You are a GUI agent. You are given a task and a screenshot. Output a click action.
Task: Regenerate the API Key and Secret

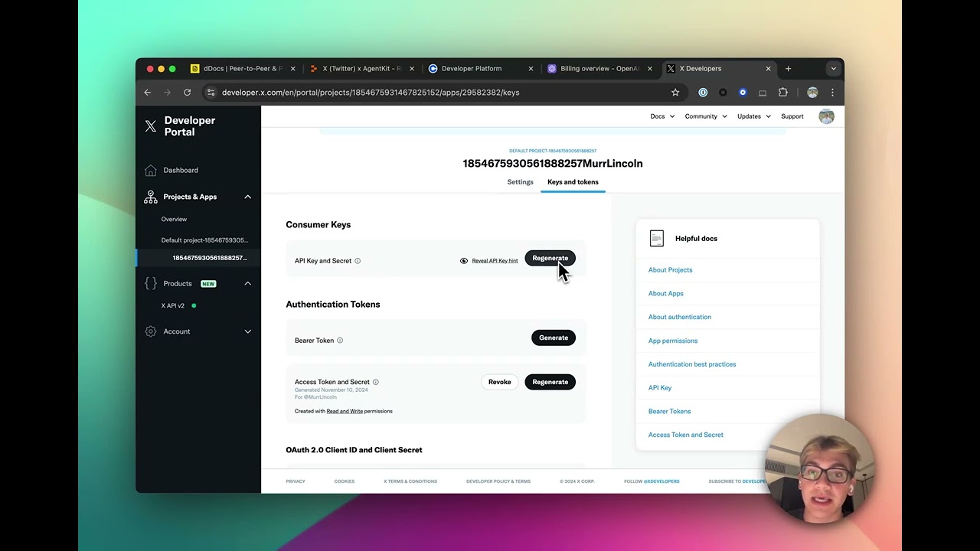click(x=550, y=258)
